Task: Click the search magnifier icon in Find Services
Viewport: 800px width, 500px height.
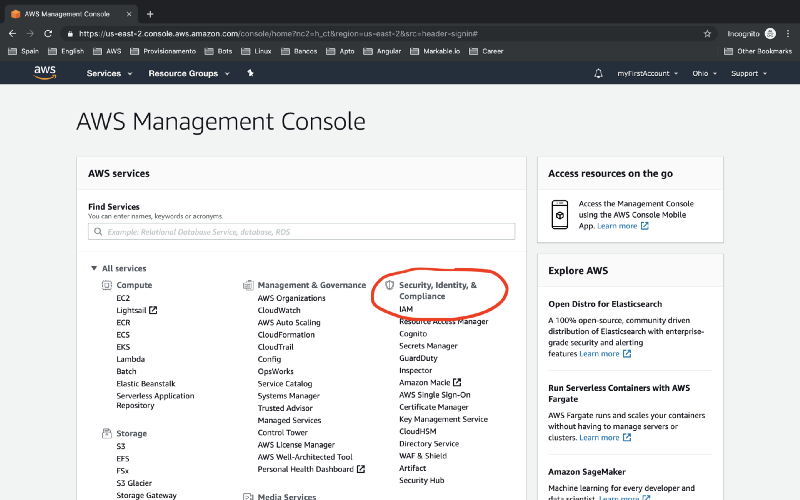Action: pyautogui.click(x=98, y=232)
